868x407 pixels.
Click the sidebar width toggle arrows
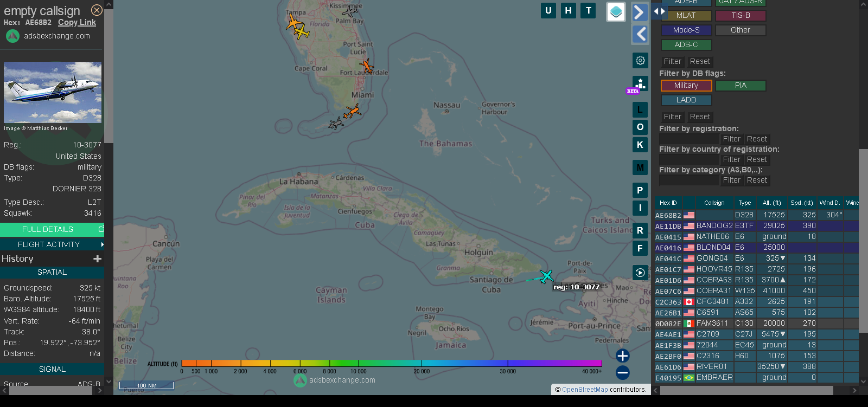pyautogui.click(x=660, y=11)
